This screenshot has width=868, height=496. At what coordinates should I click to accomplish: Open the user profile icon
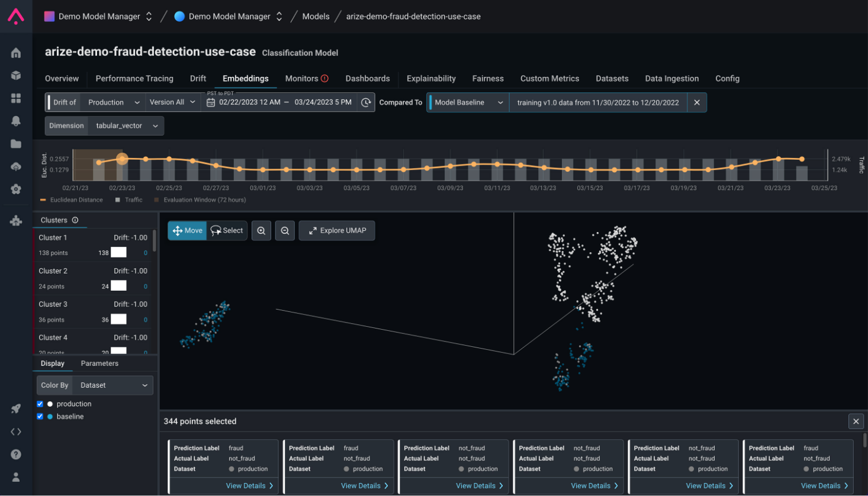click(x=16, y=477)
